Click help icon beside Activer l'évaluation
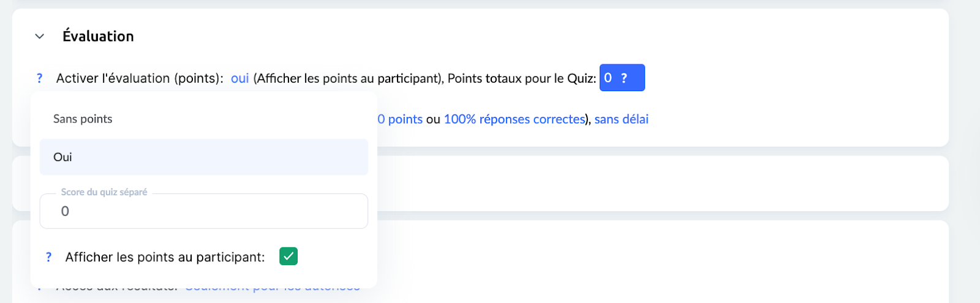 [40, 78]
